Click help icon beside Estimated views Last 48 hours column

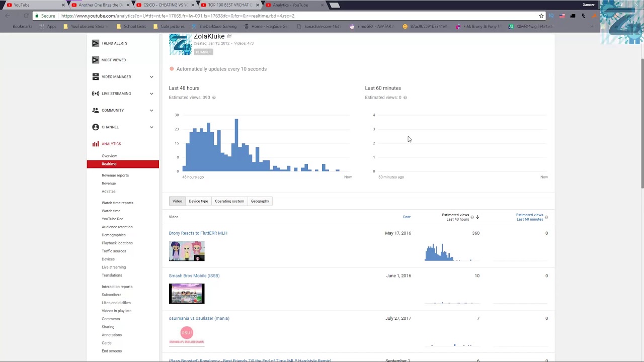[472, 217]
